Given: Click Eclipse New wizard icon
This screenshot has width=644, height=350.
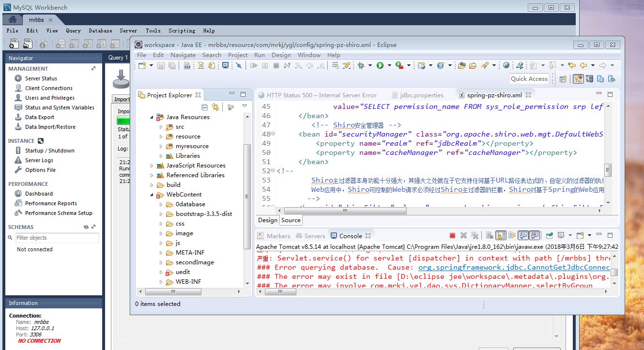Looking at the screenshot, I should click(x=142, y=65).
